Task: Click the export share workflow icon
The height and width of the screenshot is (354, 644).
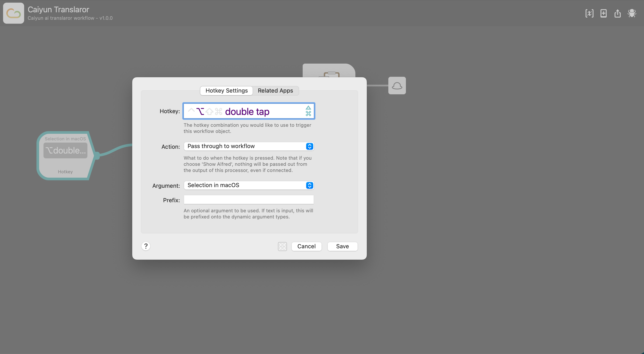Action: click(x=617, y=13)
